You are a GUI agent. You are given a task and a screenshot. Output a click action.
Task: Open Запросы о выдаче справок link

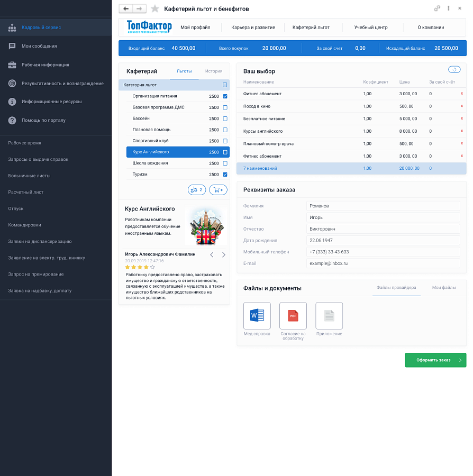pyautogui.click(x=38, y=159)
